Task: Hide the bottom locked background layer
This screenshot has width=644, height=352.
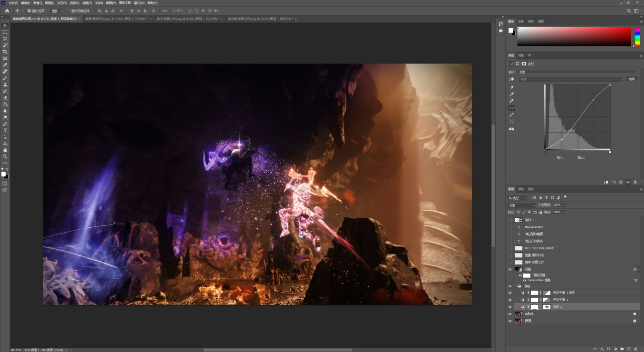Action: [x=510, y=321]
